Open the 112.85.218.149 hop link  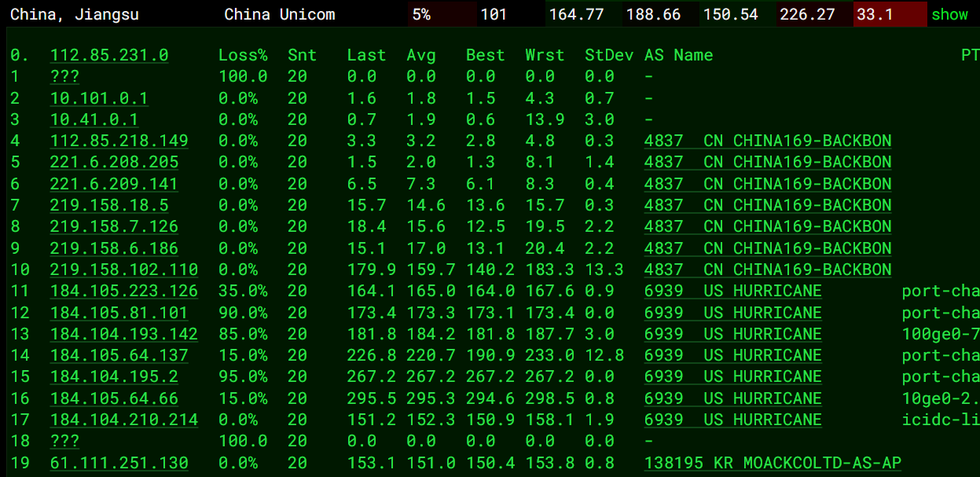[x=119, y=141]
